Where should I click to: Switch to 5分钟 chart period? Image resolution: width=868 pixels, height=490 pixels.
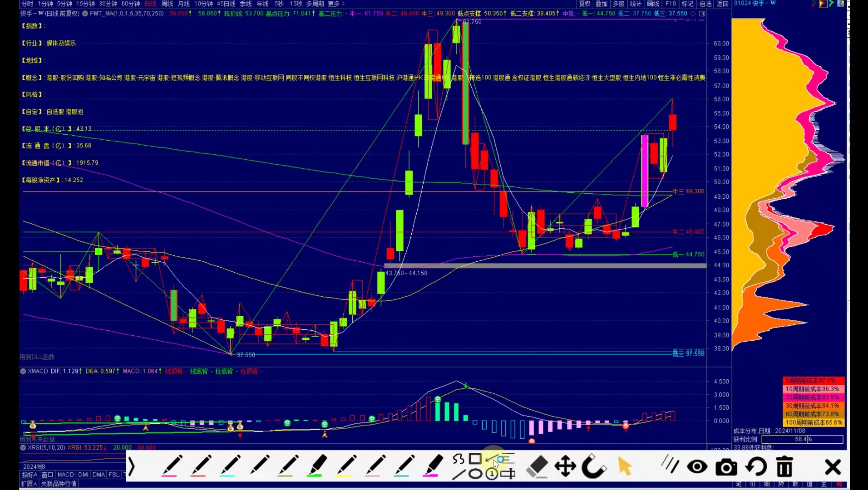click(64, 4)
